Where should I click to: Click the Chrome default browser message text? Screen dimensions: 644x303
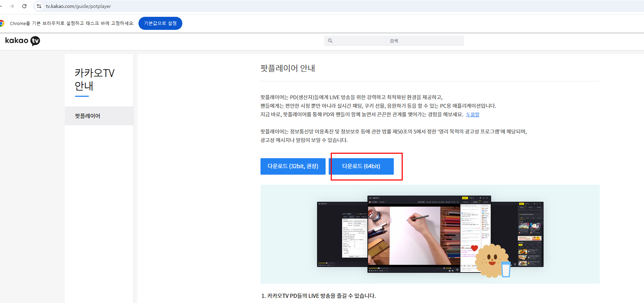72,23
